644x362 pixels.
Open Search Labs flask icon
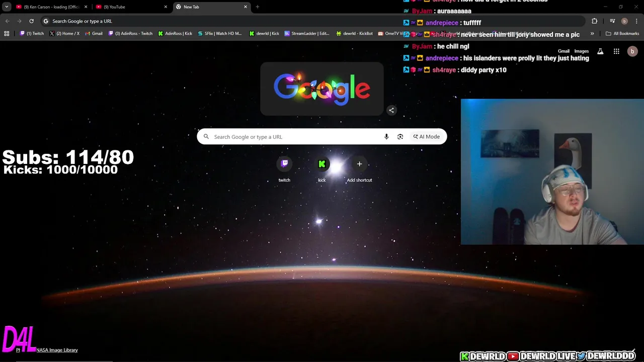pyautogui.click(x=600, y=51)
